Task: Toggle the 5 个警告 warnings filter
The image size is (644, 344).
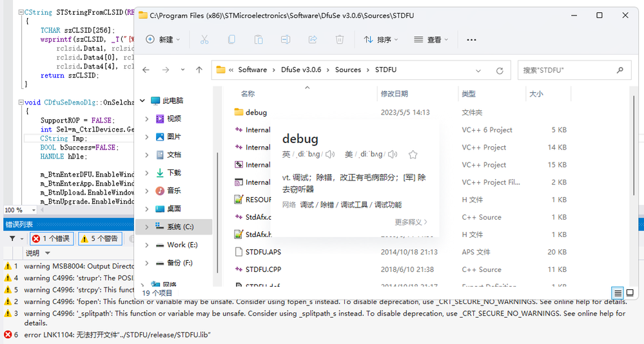Action: click(x=100, y=238)
